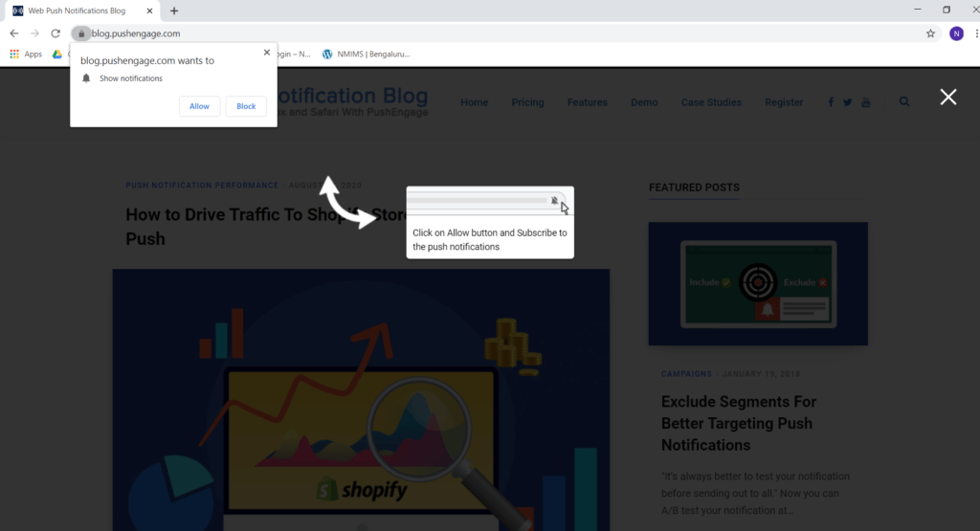This screenshot has height=531, width=980.
Task: Click the Featured Posts heading
Action: [694, 188]
